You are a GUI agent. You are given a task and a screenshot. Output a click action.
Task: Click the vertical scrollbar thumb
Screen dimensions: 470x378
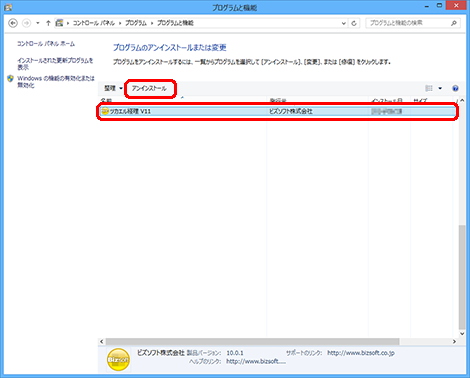click(x=462, y=277)
